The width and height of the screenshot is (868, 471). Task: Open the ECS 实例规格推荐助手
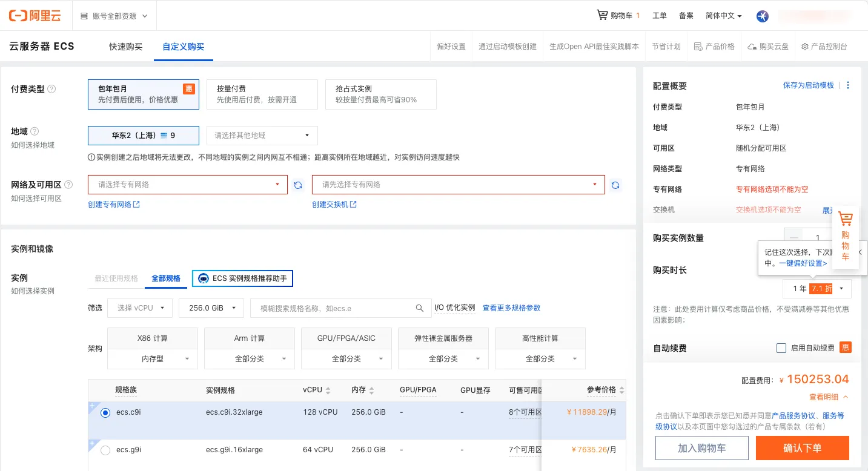tap(243, 278)
